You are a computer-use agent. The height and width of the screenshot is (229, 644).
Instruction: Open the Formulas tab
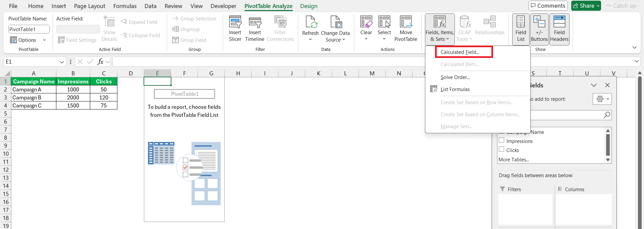click(x=125, y=6)
